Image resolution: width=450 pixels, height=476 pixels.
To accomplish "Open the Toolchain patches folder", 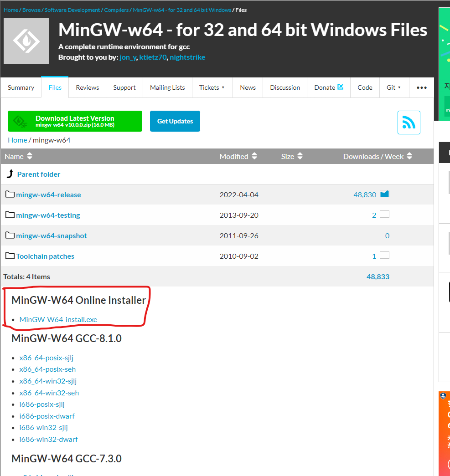I will [x=45, y=256].
